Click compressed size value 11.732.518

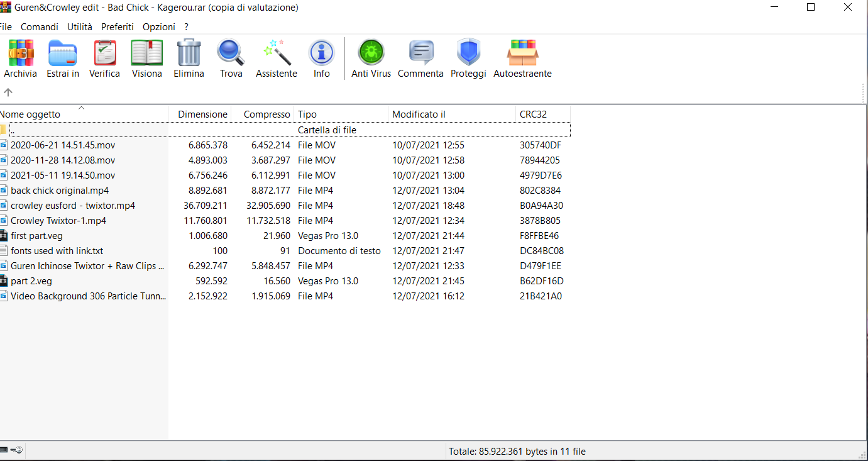(x=268, y=221)
